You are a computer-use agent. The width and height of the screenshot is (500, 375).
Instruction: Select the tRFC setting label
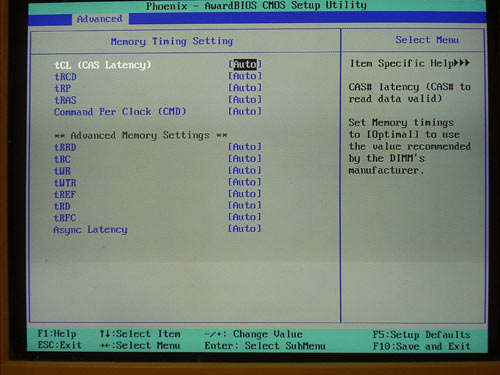(65, 218)
